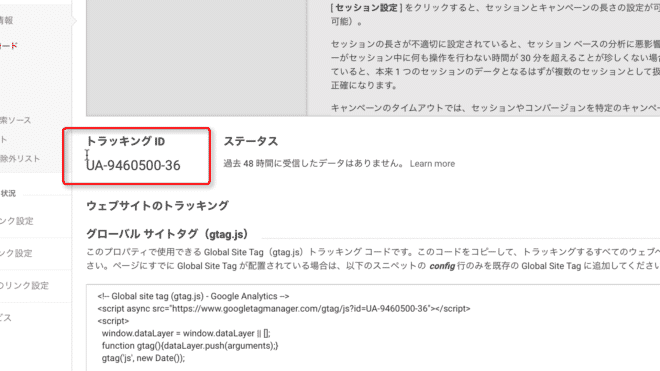Click the 過去 48 時間 status message

[x=313, y=163]
